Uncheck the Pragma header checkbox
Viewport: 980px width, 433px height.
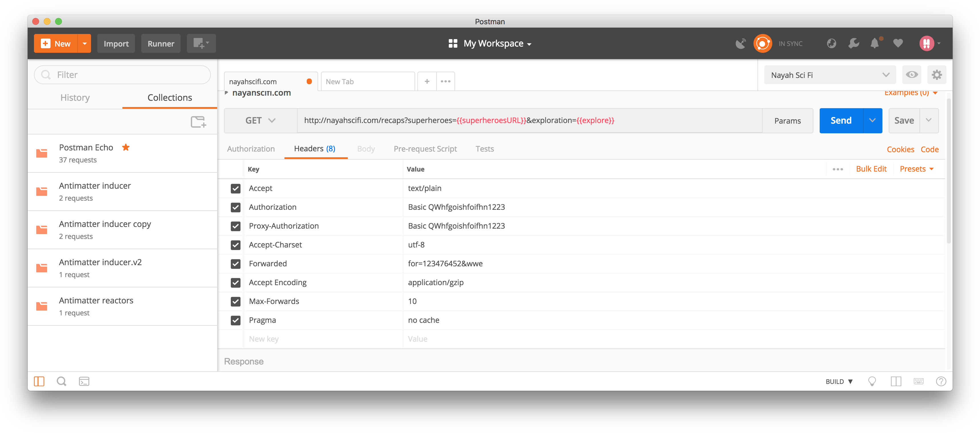tap(235, 320)
